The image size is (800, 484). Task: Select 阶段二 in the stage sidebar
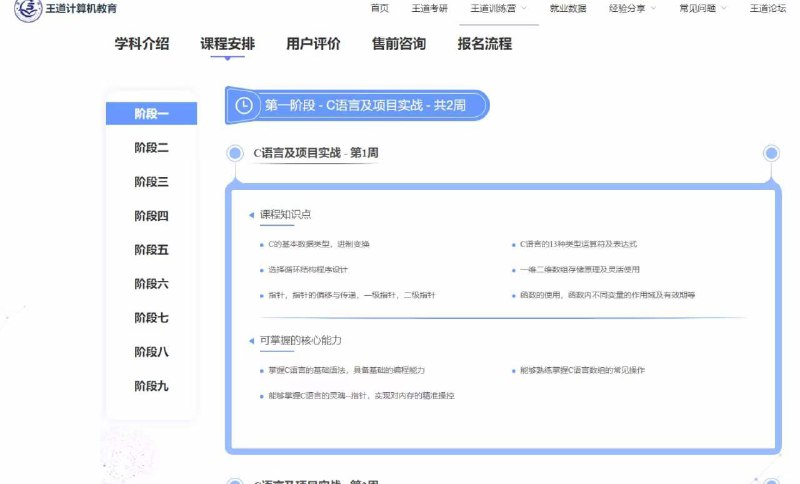click(152, 147)
